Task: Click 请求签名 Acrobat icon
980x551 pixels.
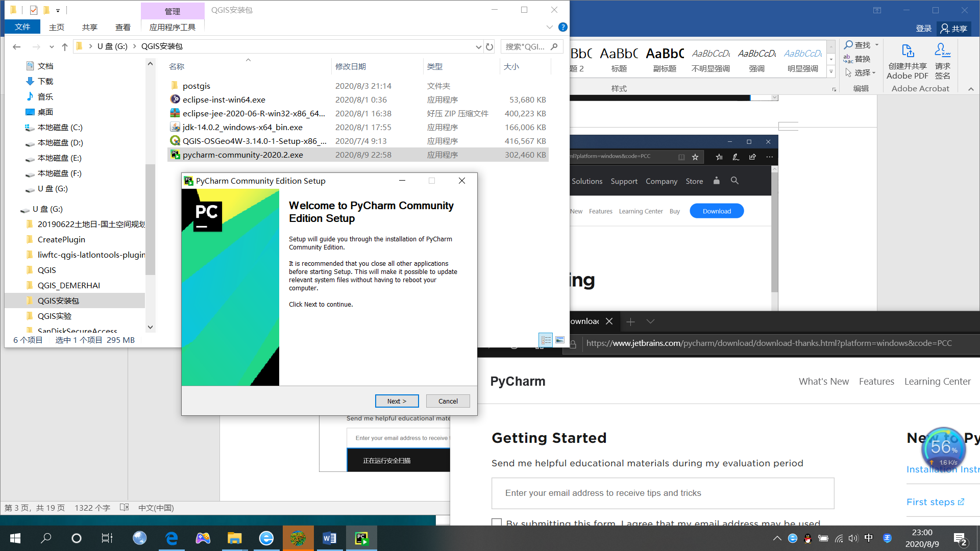Action: [x=942, y=61]
